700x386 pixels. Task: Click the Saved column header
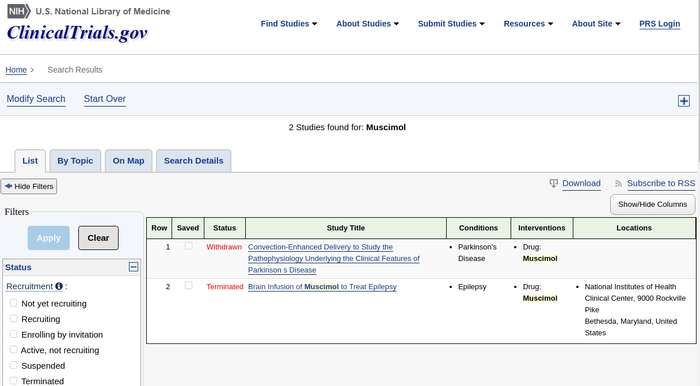pos(188,228)
